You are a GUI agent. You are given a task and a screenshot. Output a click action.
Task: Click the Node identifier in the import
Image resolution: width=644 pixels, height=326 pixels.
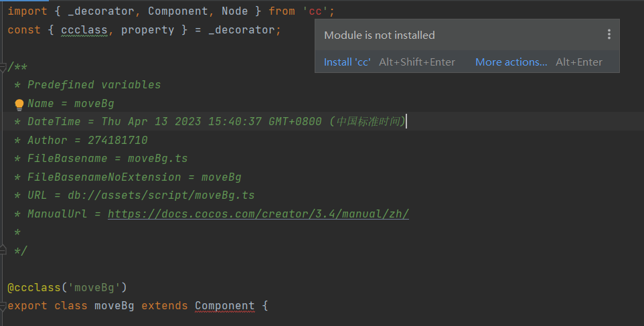pyautogui.click(x=234, y=11)
